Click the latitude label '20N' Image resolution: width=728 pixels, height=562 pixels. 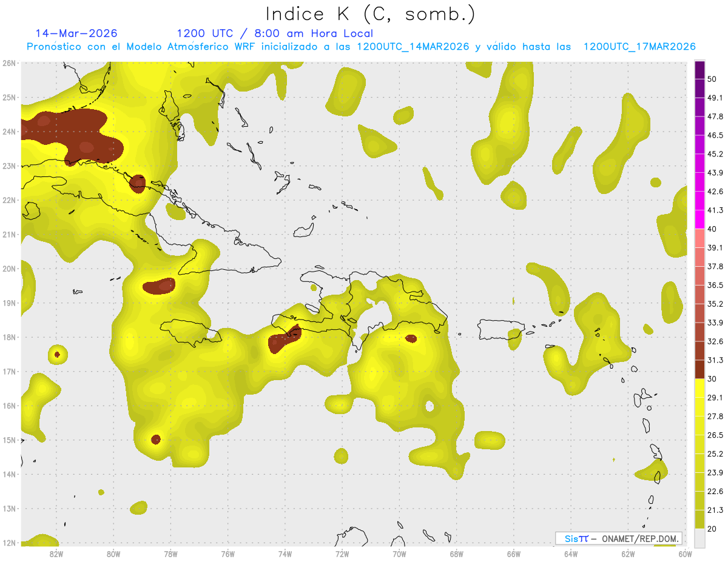click(9, 269)
